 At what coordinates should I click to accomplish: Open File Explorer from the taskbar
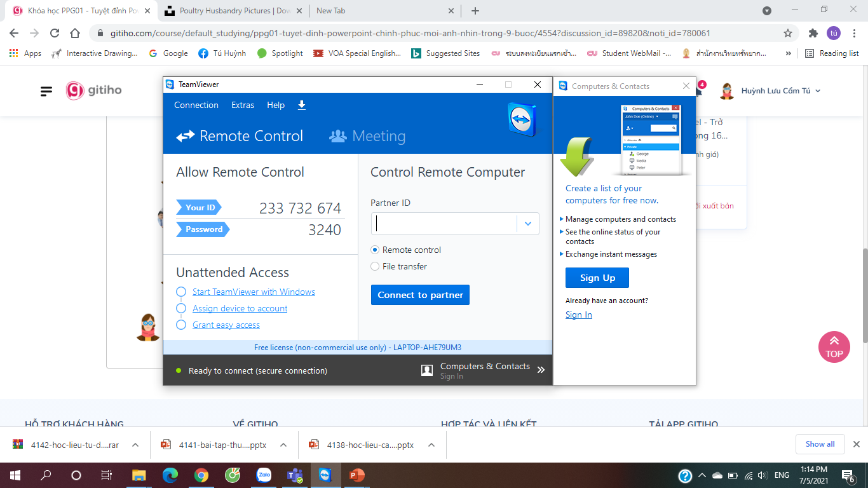point(139,475)
